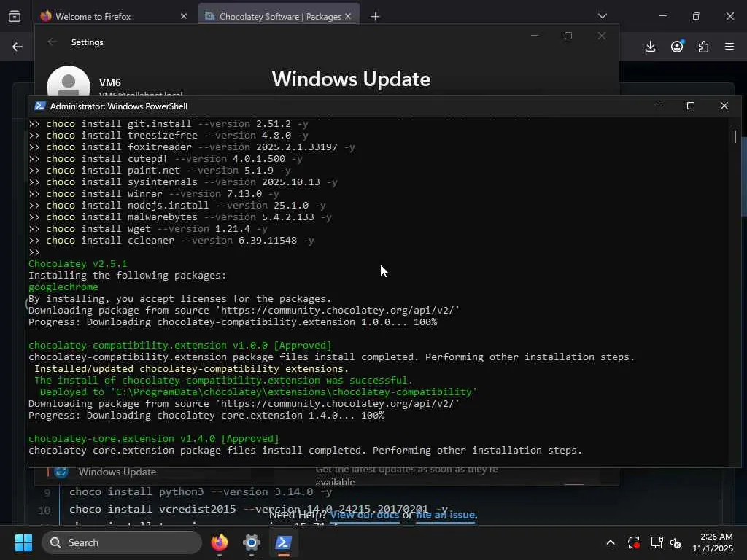Open a new Firefox tab
Screen dimensions: 747x560
click(376, 17)
